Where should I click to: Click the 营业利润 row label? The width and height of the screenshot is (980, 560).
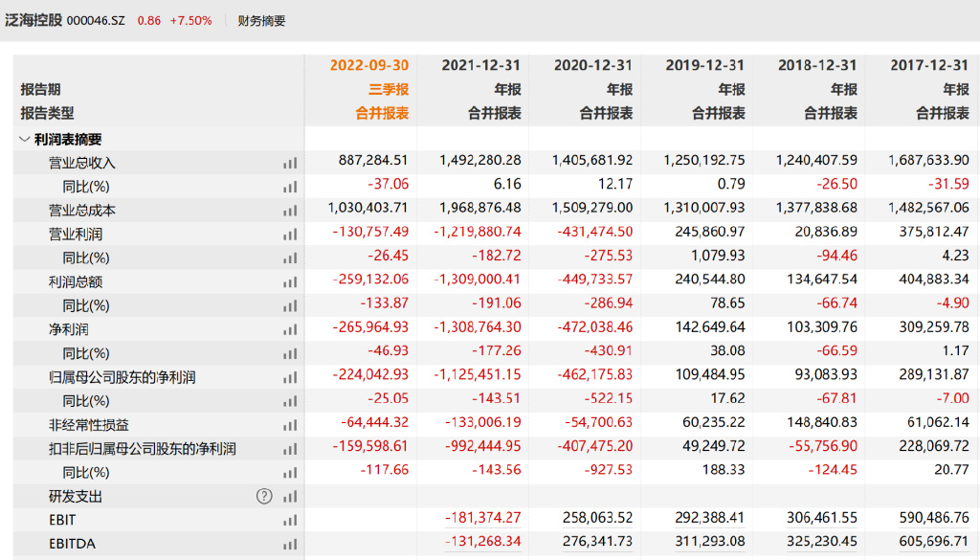[75, 235]
